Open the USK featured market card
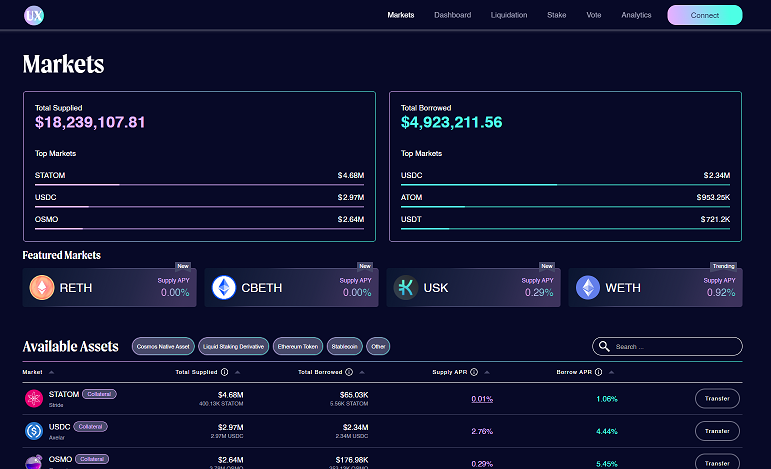771x469 pixels. click(x=474, y=288)
